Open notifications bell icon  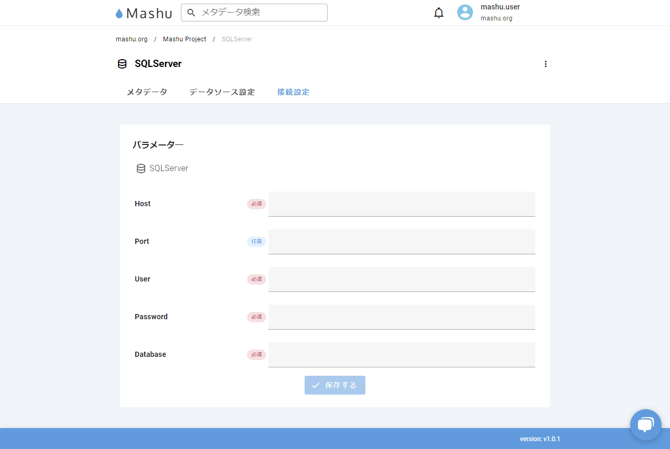(x=438, y=13)
